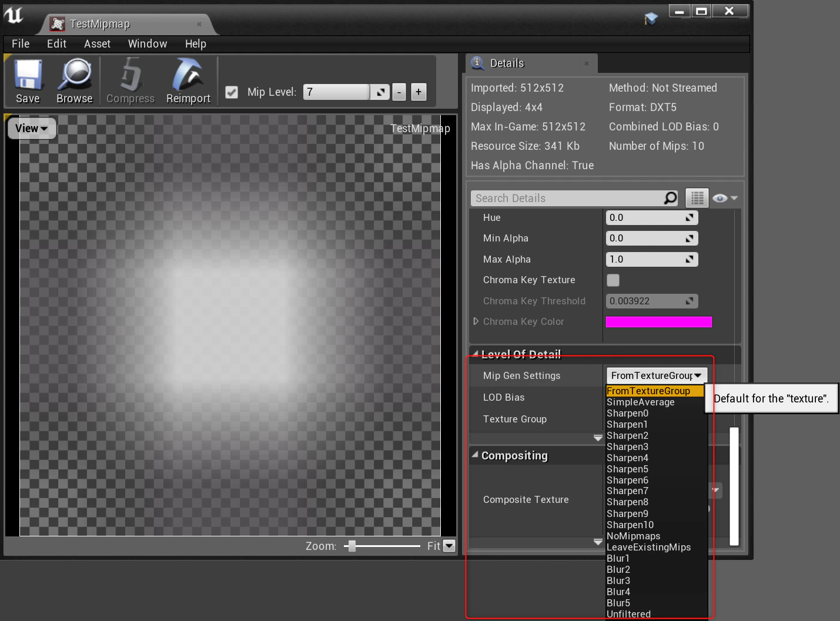Open the Edit menu
Image resolution: width=840 pixels, height=621 pixels.
[x=56, y=44]
